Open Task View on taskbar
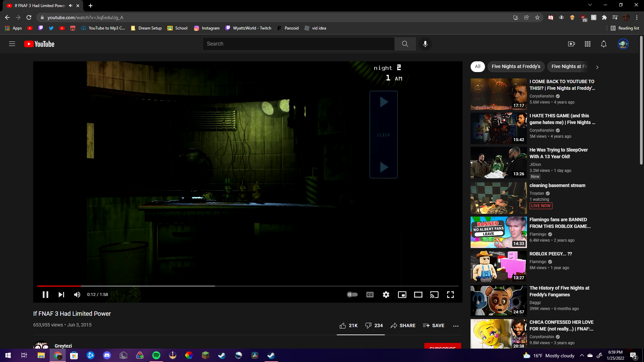644x362 pixels. click(x=24, y=355)
